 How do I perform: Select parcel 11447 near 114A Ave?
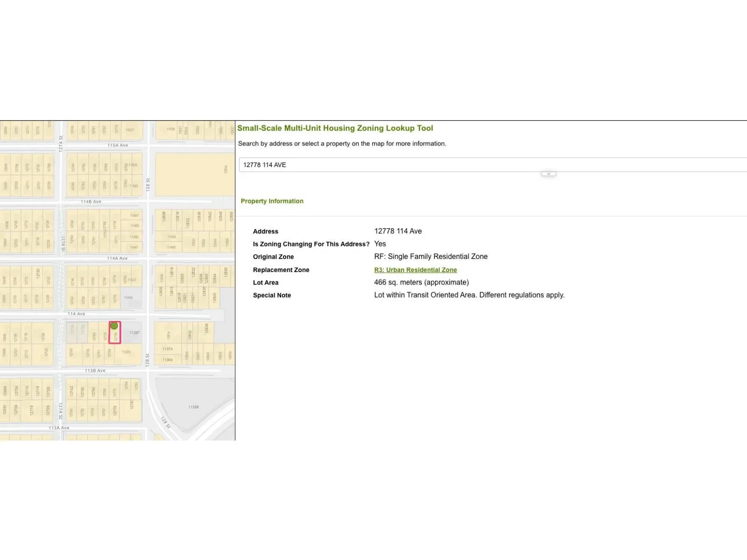tap(134, 247)
